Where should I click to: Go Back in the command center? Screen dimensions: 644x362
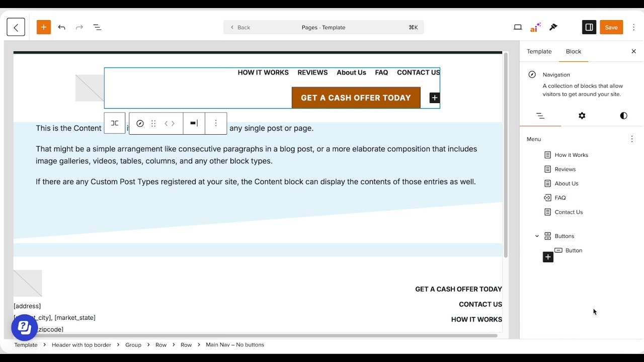[240, 27]
